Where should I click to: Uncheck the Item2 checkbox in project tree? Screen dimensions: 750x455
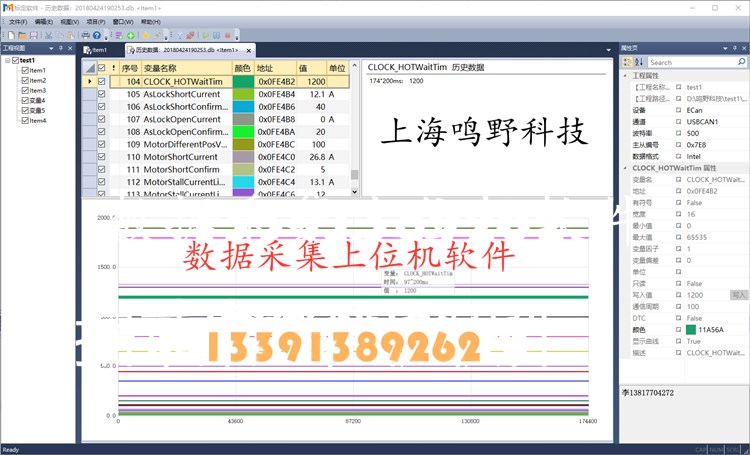click(25, 81)
